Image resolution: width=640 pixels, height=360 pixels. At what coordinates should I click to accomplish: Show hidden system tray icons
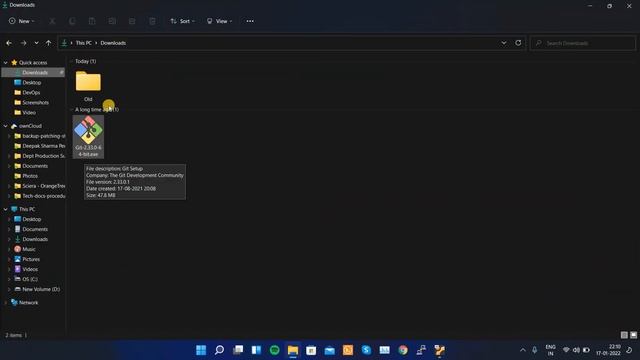(x=522, y=350)
